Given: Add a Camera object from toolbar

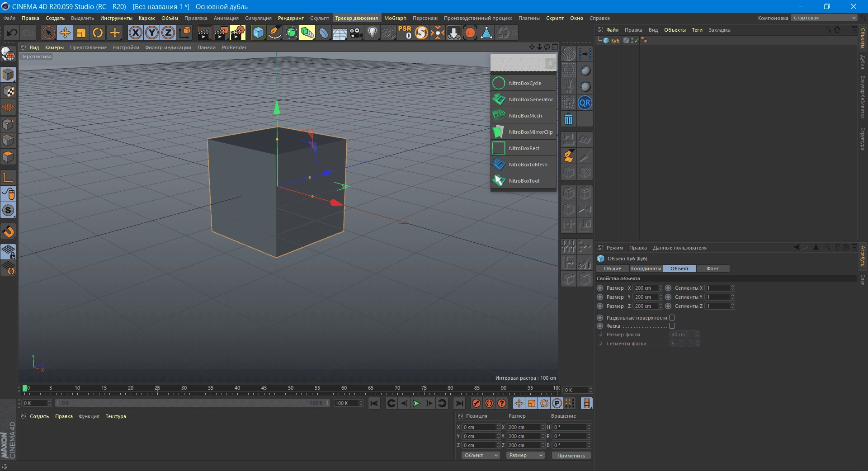Looking at the screenshot, I should (356, 33).
